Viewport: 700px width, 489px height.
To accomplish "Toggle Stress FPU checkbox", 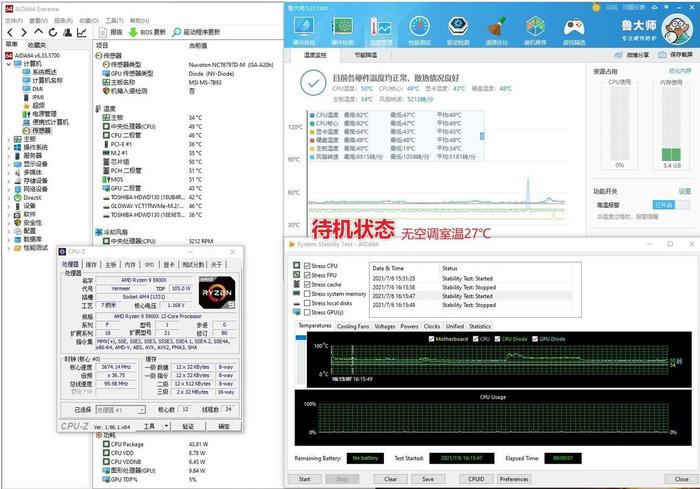I will 307,275.
